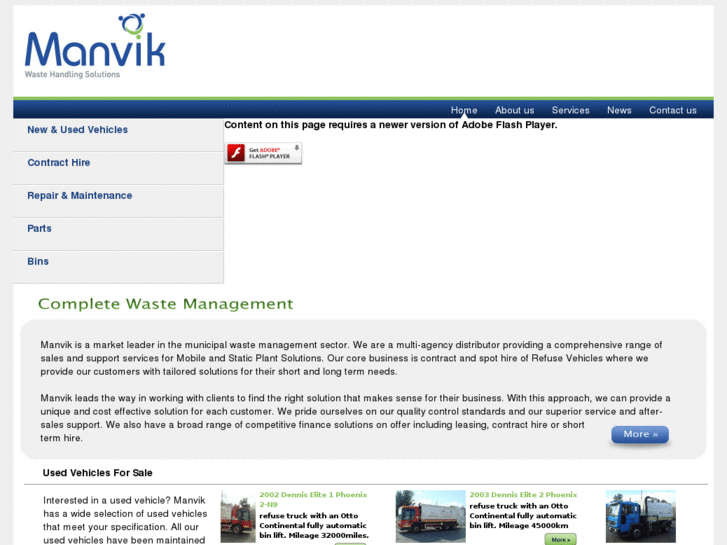This screenshot has width=727, height=545.
Task: Click the Adobe Flash Player required message
Action: (x=390, y=125)
